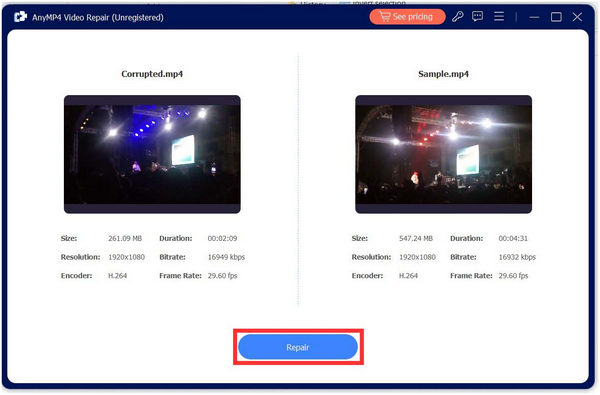Open the feedback chat icon
This screenshot has height=395, width=600.
coord(478,16)
